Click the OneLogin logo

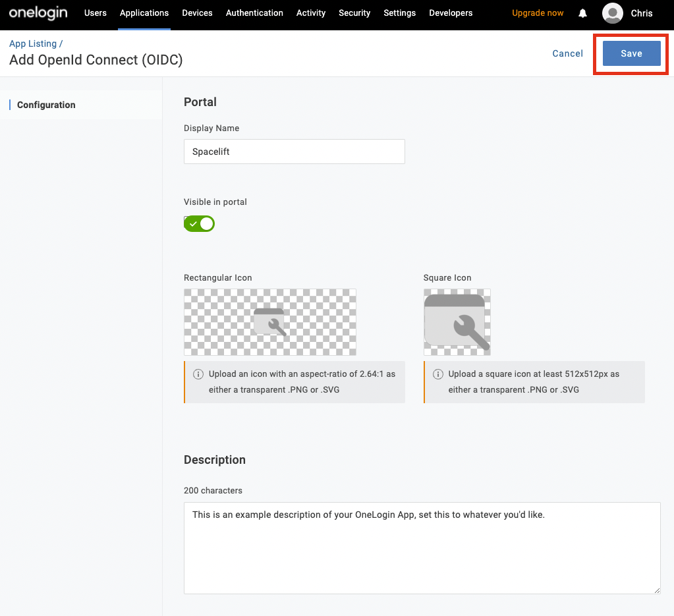pos(38,13)
